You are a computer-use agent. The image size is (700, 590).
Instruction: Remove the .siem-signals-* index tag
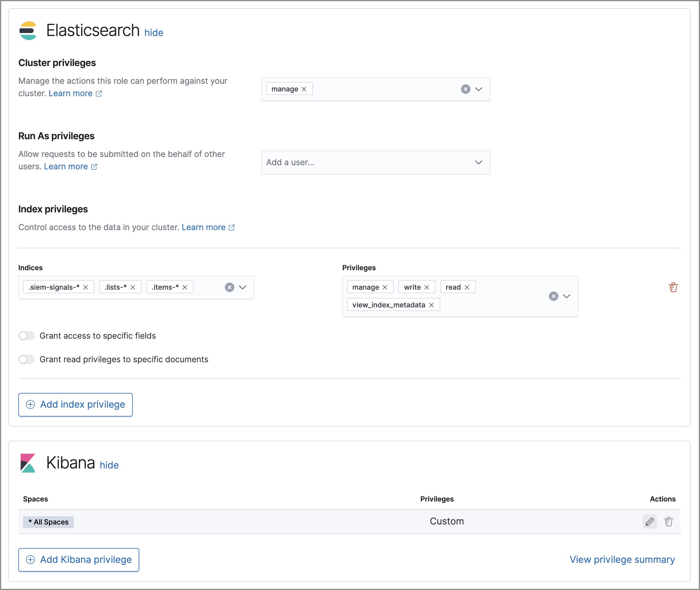(x=86, y=287)
